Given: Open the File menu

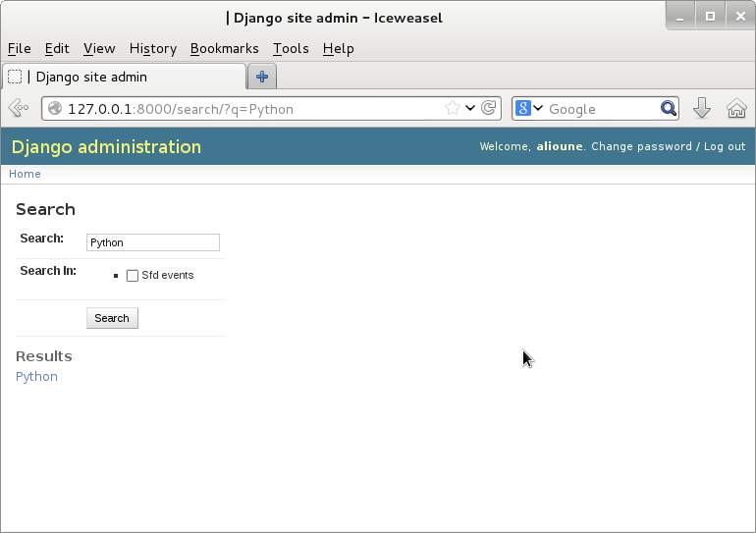Looking at the screenshot, I should pyautogui.click(x=20, y=49).
